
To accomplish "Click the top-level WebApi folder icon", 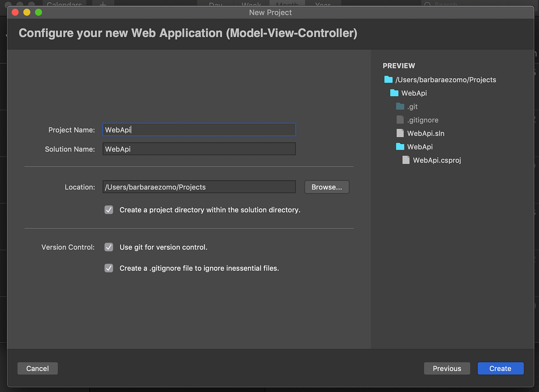I will point(394,93).
